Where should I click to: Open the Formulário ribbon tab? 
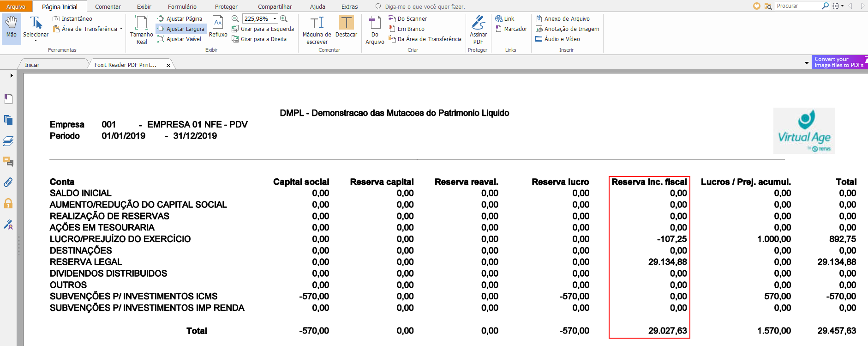[182, 7]
